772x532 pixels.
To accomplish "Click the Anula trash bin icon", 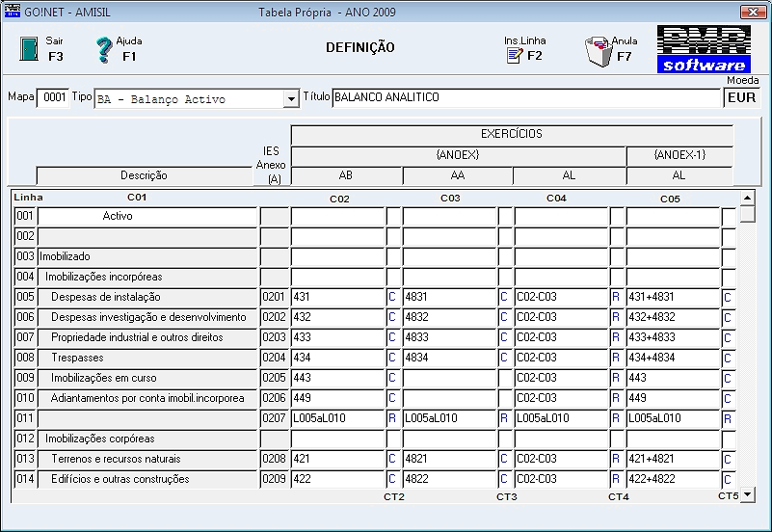I will [x=598, y=51].
